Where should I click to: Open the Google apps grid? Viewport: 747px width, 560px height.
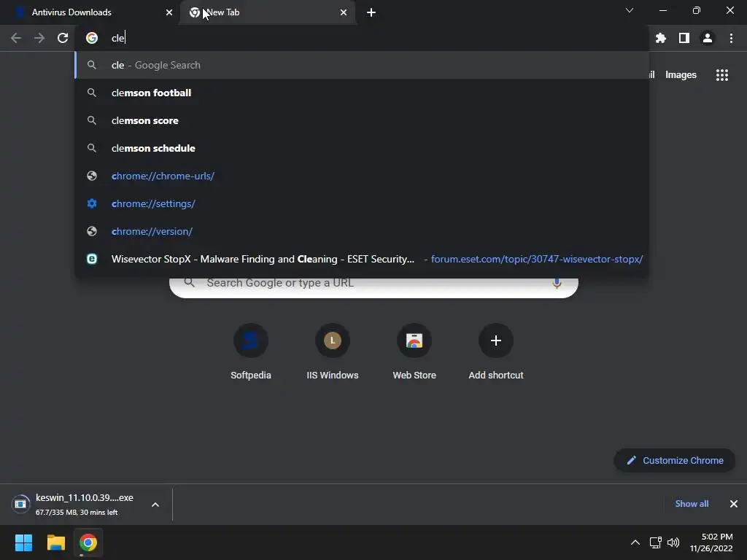click(722, 75)
